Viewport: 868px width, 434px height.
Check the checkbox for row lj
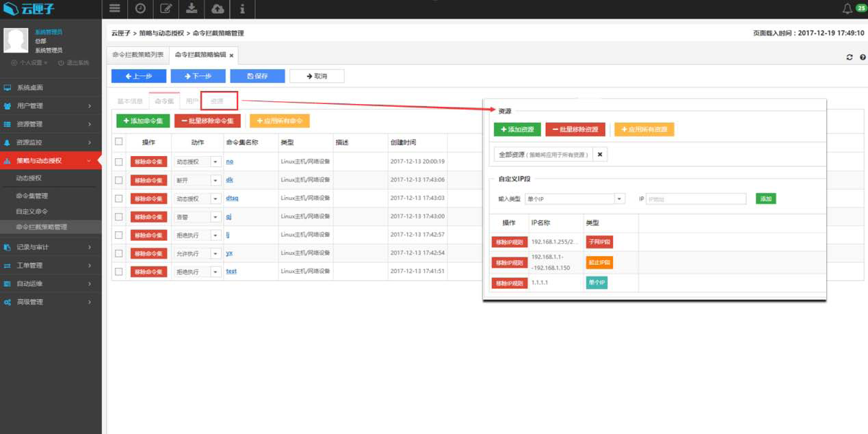pyautogui.click(x=119, y=235)
